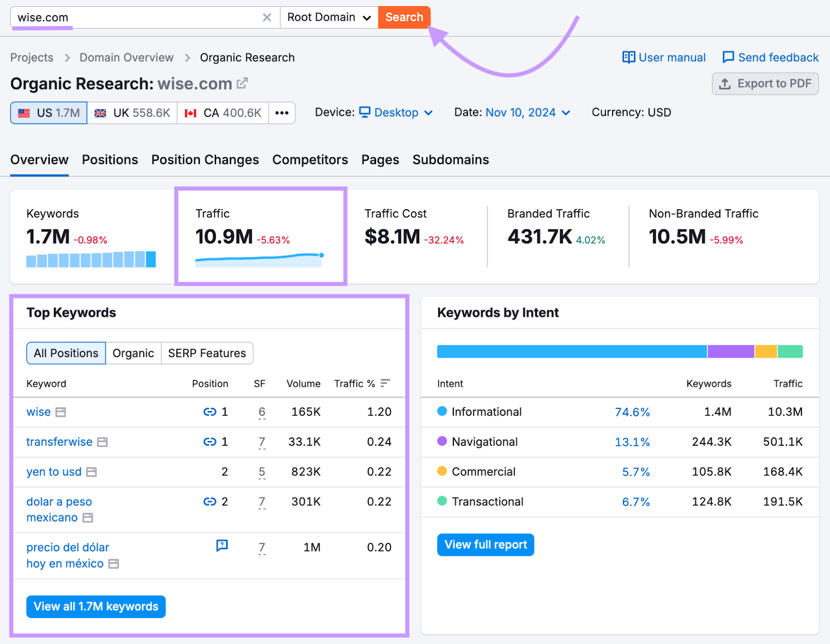Open the Desktop device selector

tap(396, 113)
